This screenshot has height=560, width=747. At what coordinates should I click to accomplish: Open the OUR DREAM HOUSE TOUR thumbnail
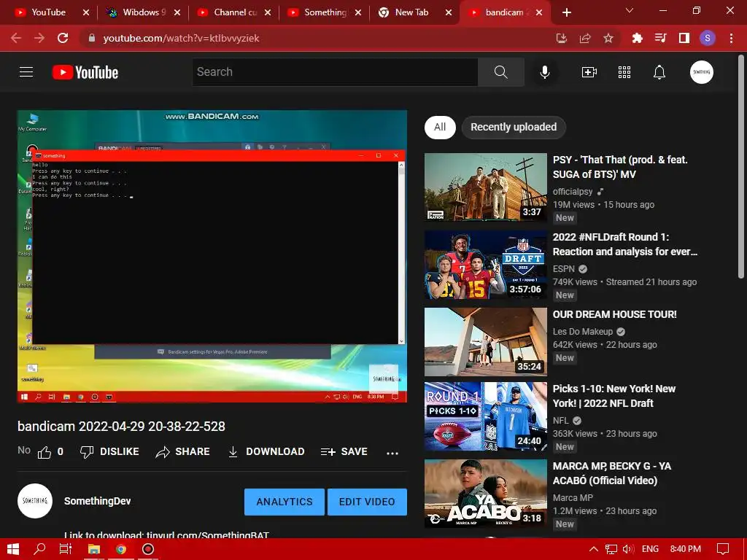pos(485,342)
